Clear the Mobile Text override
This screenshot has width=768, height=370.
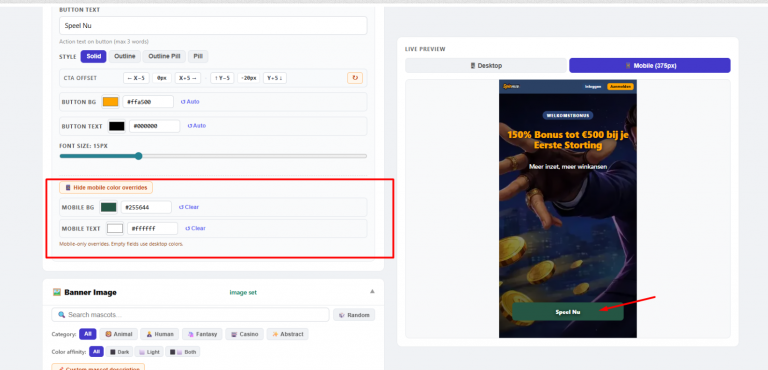pyautogui.click(x=195, y=228)
